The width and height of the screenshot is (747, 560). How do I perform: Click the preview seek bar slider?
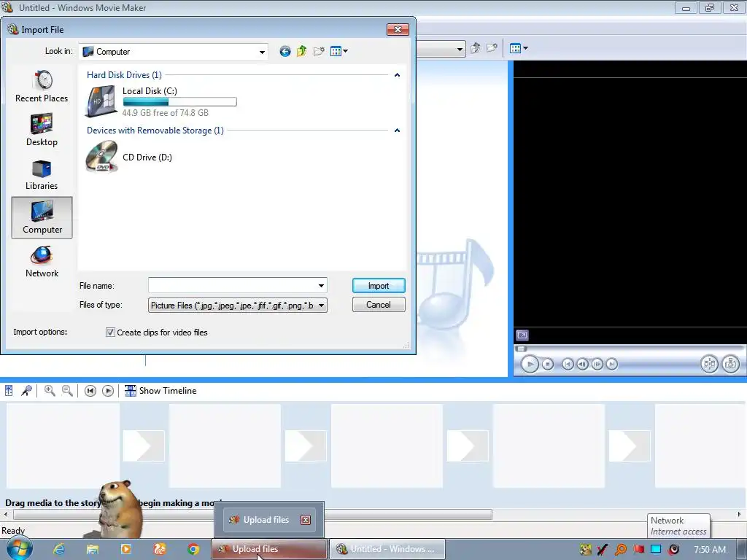point(521,349)
